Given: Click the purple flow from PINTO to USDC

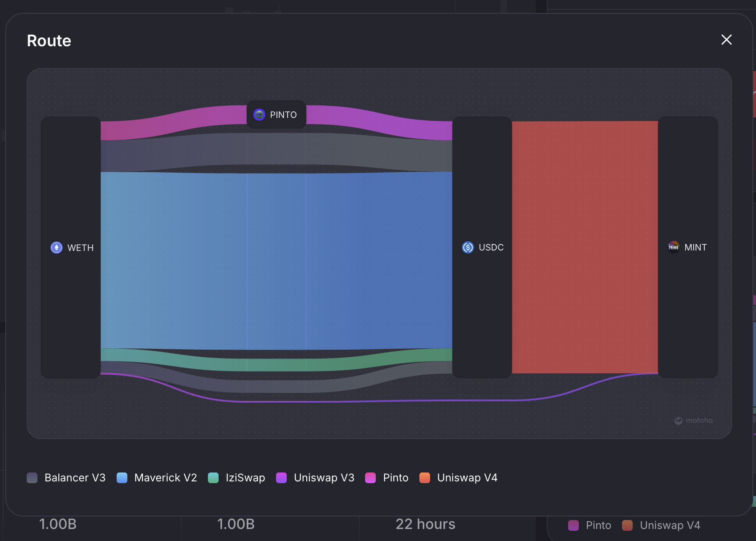Looking at the screenshot, I should point(379,122).
